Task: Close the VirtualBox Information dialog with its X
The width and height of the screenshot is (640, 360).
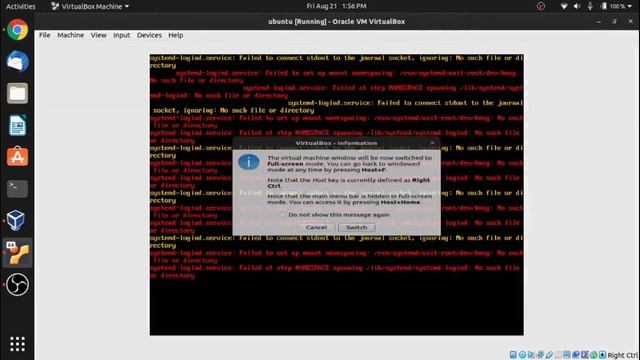Action: (432, 143)
